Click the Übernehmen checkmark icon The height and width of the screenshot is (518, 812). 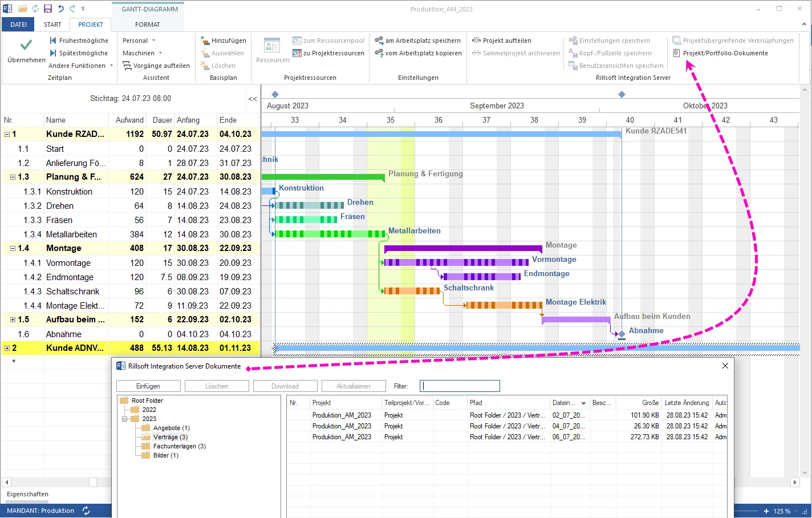(26, 45)
